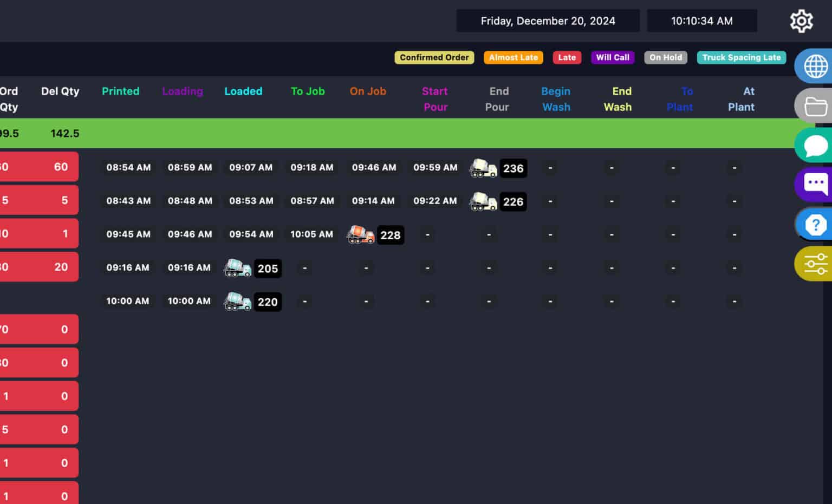Click the Will Call status badge
Viewport: 832px width, 504px height.
612,57
